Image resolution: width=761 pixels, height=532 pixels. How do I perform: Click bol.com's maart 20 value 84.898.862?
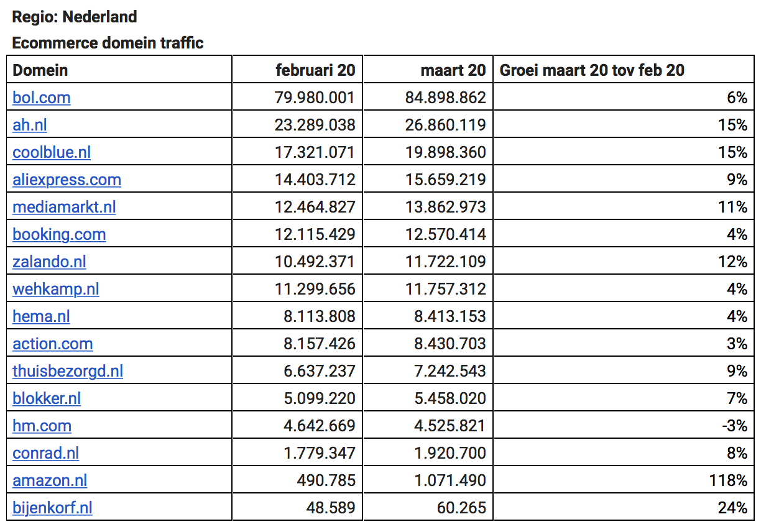(x=445, y=98)
